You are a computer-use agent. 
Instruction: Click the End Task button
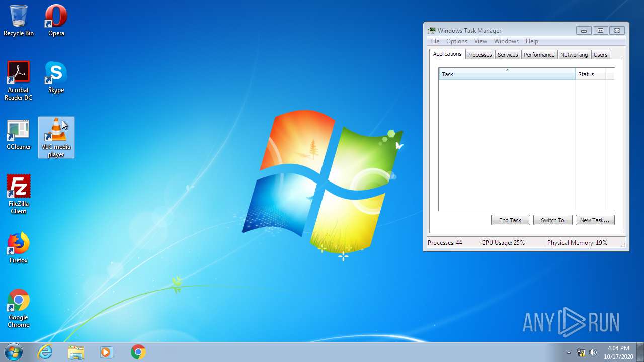pos(510,220)
